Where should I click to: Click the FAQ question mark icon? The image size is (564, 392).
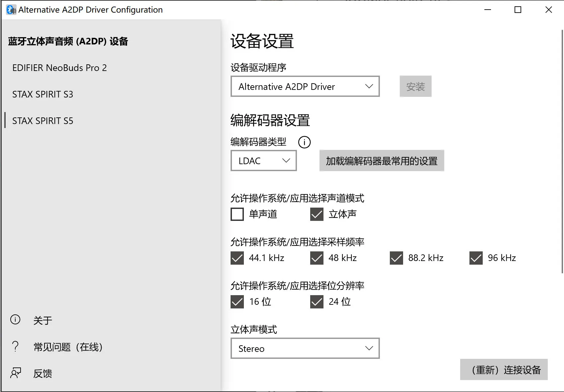(15, 346)
